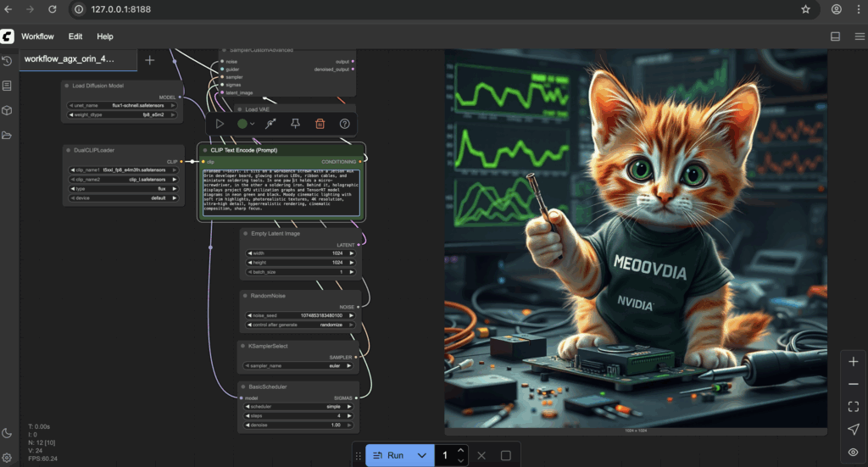Open the sampler_name euler dropdown

coord(297,366)
